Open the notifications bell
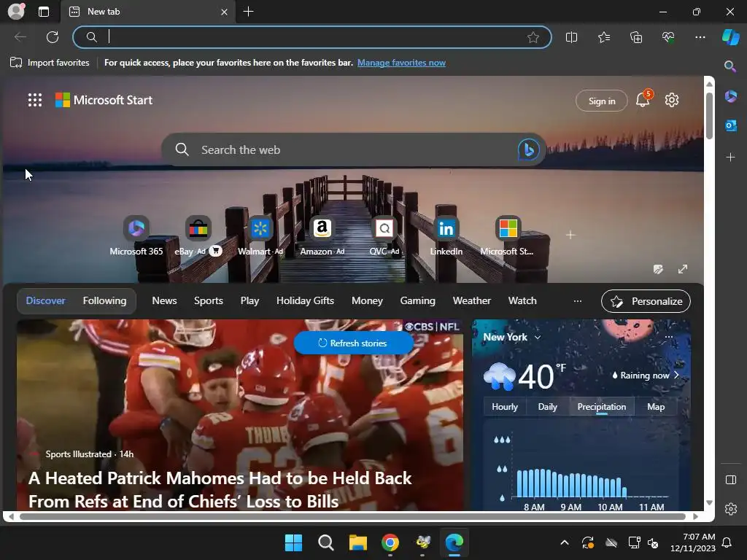The image size is (747, 560). coord(643,99)
